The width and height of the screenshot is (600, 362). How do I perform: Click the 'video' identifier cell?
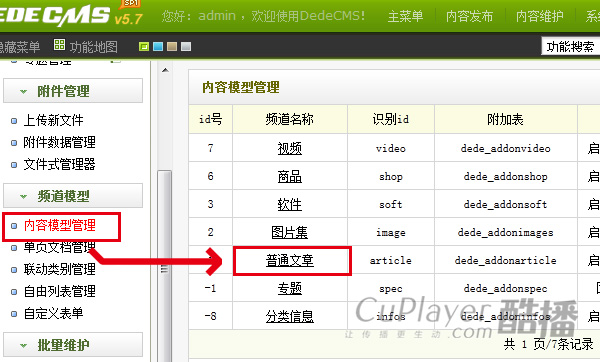(x=391, y=148)
